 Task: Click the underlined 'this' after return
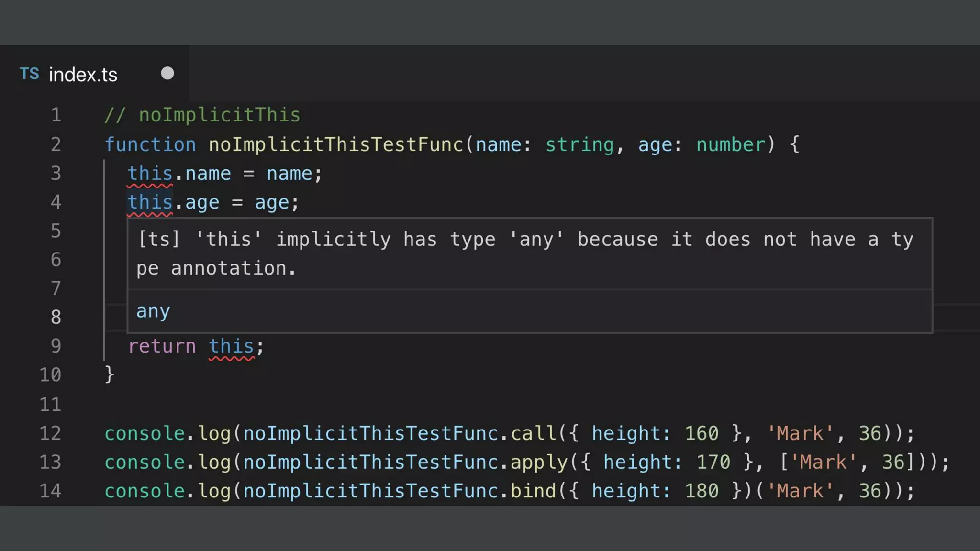(x=231, y=346)
